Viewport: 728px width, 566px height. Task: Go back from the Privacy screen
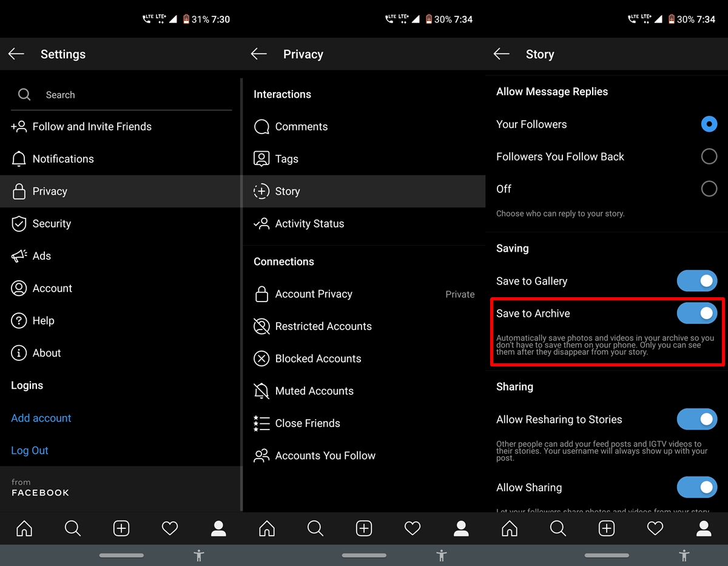[x=259, y=54]
